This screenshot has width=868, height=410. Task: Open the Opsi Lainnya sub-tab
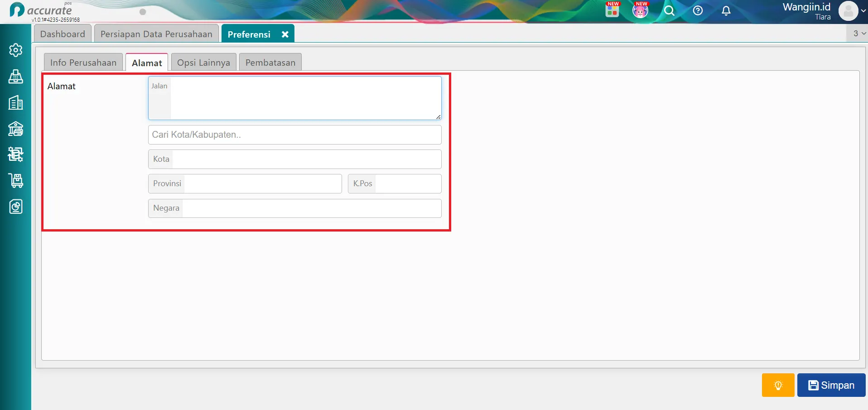(x=203, y=63)
